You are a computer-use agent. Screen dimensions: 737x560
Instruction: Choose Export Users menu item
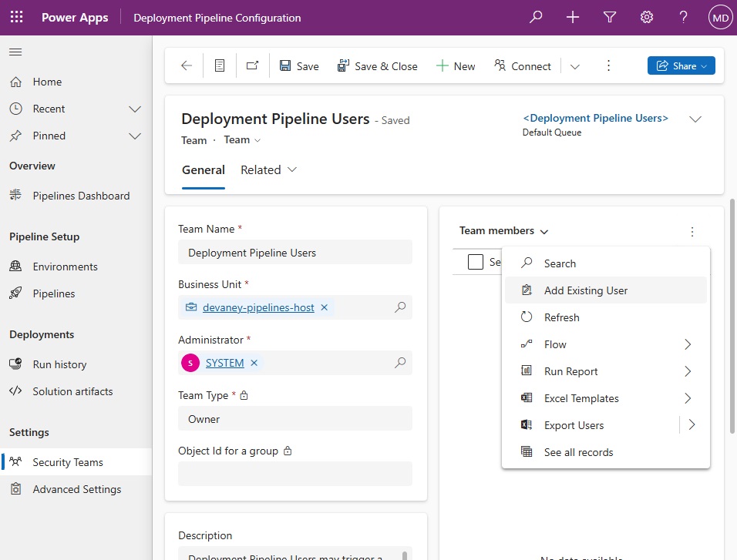tap(592, 425)
